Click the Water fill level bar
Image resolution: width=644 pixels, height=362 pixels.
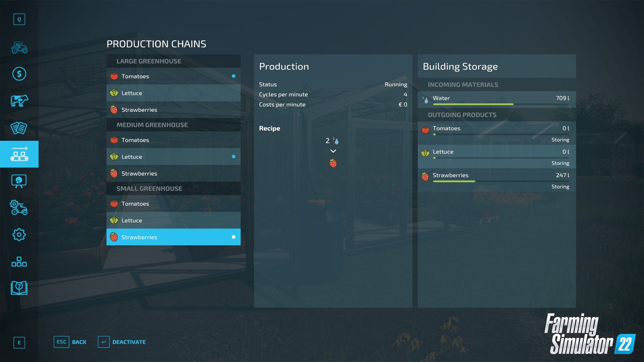[x=500, y=104]
